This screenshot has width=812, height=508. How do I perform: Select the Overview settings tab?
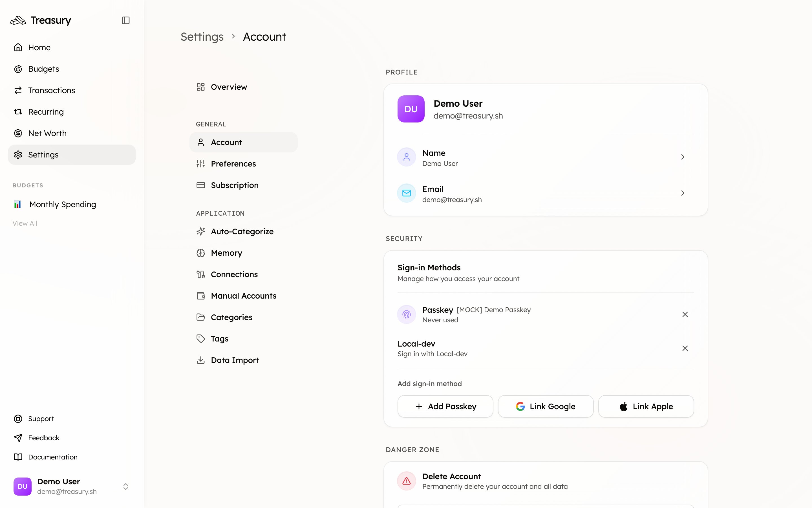pos(244,87)
